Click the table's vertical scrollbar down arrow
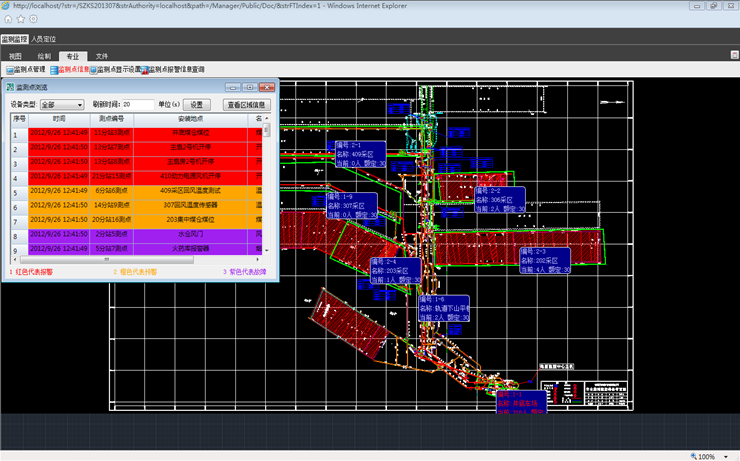740x461 pixels. 266,249
